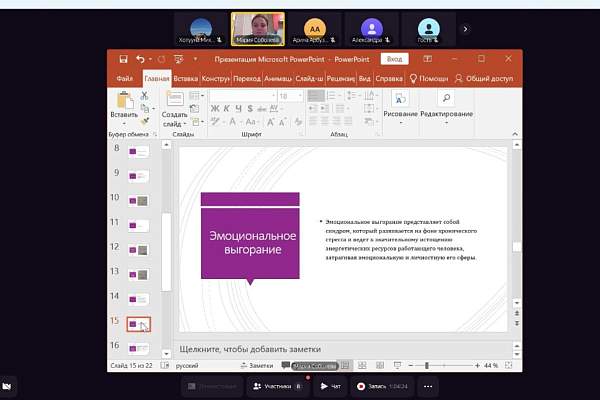Open comments pane from status bar icon
Image resolution: width=600 pixels, height=400 pixels.
pyautogui.click(x=285, y=365)
